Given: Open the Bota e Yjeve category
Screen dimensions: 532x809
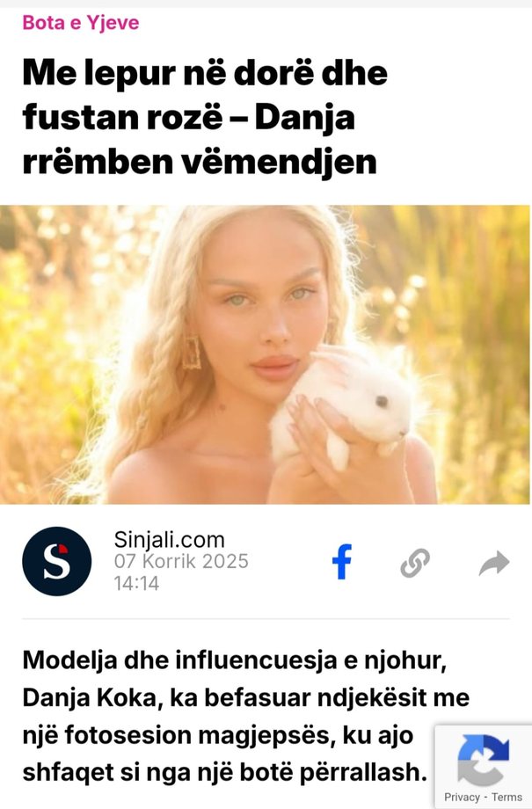Looking at the screenshot, I should point(81,23).
